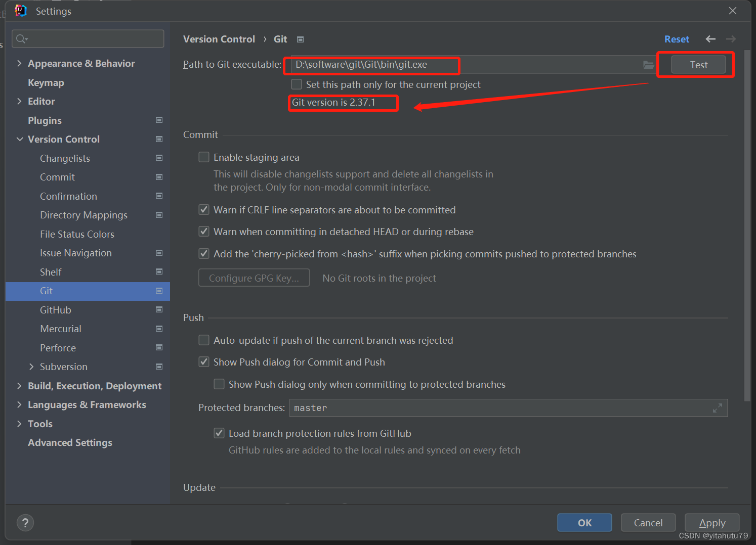Expand the Subversion node
The height and width of the screenshot is (545, 756).
point(31,367)
